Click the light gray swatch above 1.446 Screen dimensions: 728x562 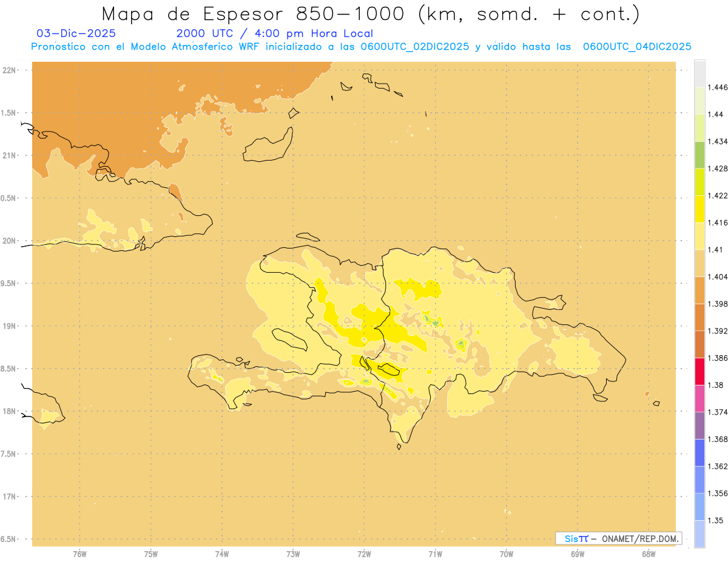(x=699, y=73)
